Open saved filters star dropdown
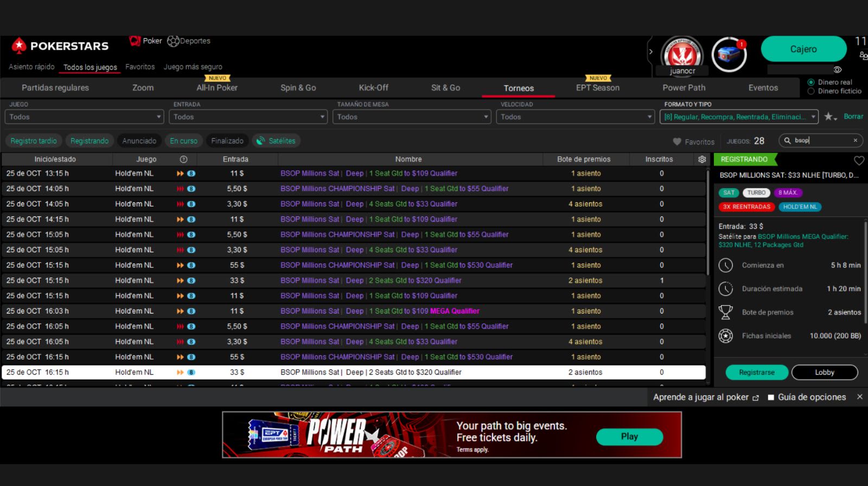The height and width of the screenshot is (486, 868). click(831, 117)
